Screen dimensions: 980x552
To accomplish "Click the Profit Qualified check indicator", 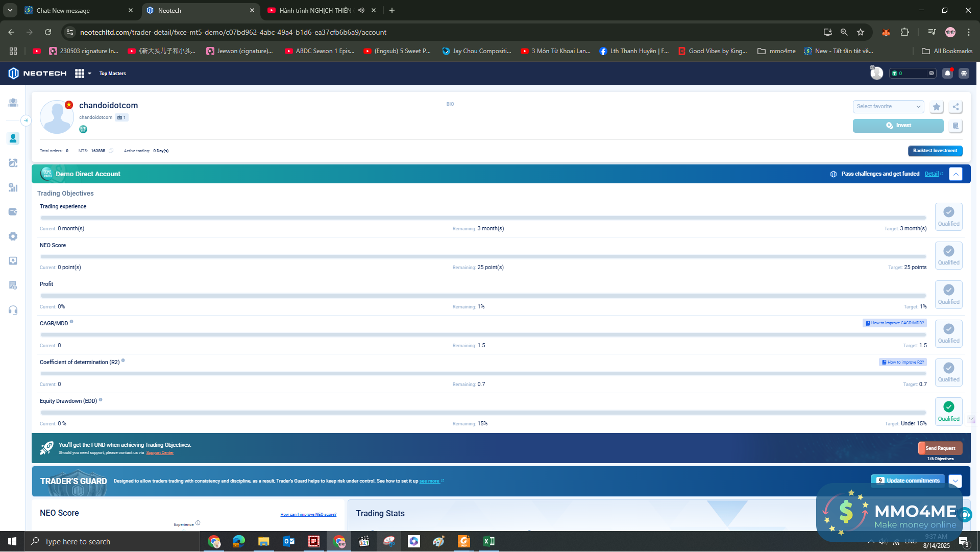I will pyautogui.click(x=948, y=290).
